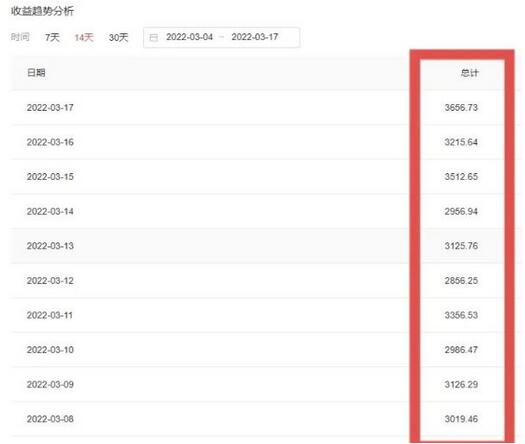Click start date 2022-03-04 field

click(190, 37)
